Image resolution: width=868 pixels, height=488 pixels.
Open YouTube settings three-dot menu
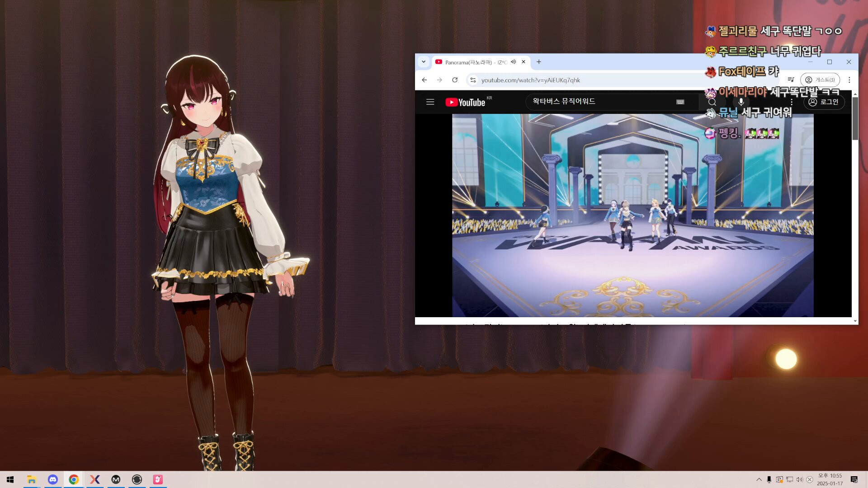[x=792, y=102]
